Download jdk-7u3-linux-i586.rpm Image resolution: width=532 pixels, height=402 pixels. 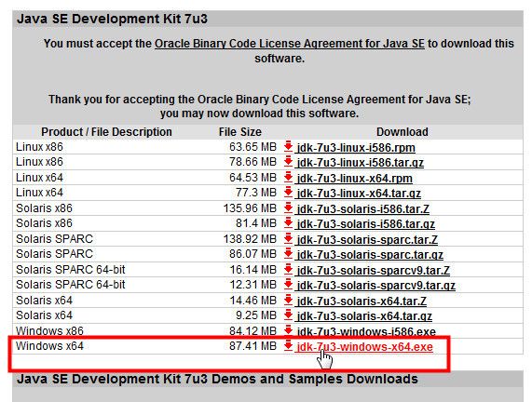(x=356, y=147)
